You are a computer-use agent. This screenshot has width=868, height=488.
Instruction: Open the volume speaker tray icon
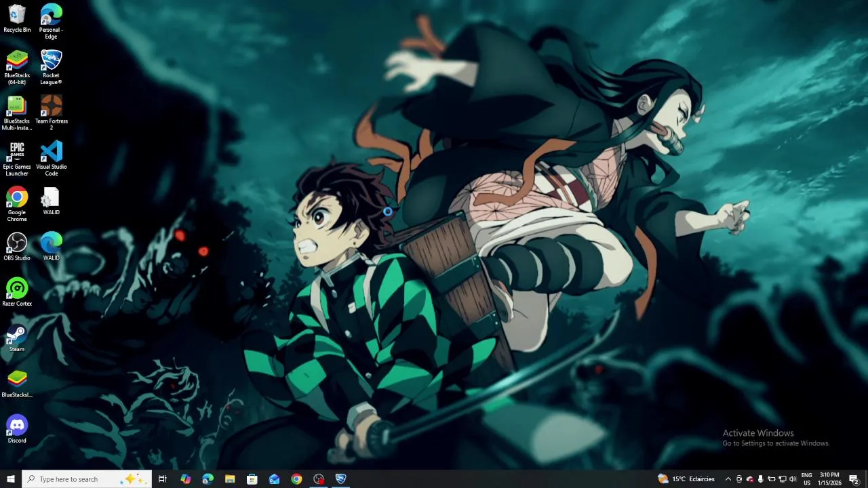(793, 479)
